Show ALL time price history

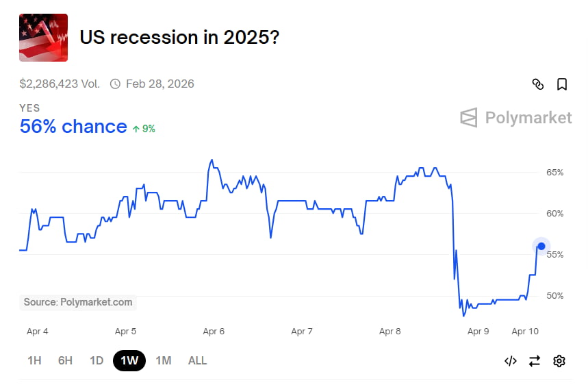197,360
